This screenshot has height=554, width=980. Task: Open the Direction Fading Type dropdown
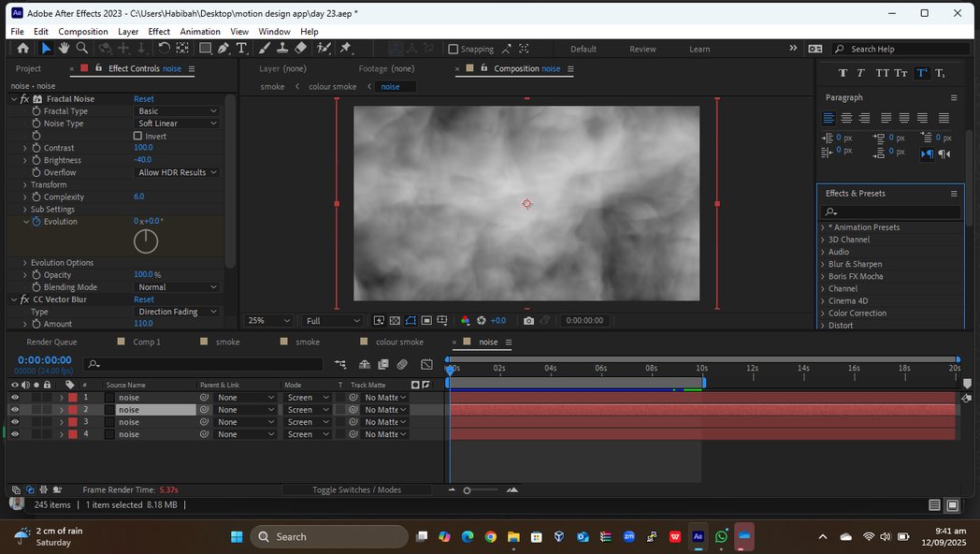177,312
